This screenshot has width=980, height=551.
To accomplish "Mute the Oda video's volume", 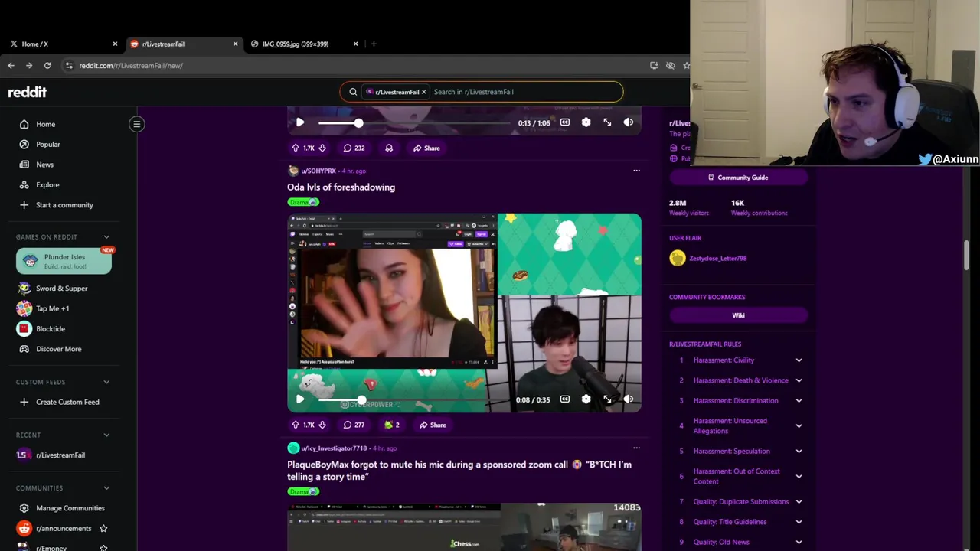I will pyautogui.click(x=629, y=399).
